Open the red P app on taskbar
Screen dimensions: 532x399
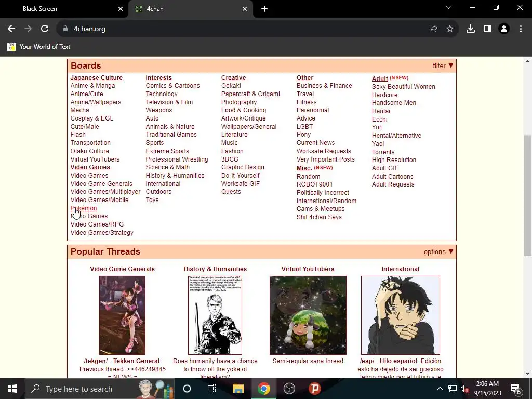tap(314, 389)
